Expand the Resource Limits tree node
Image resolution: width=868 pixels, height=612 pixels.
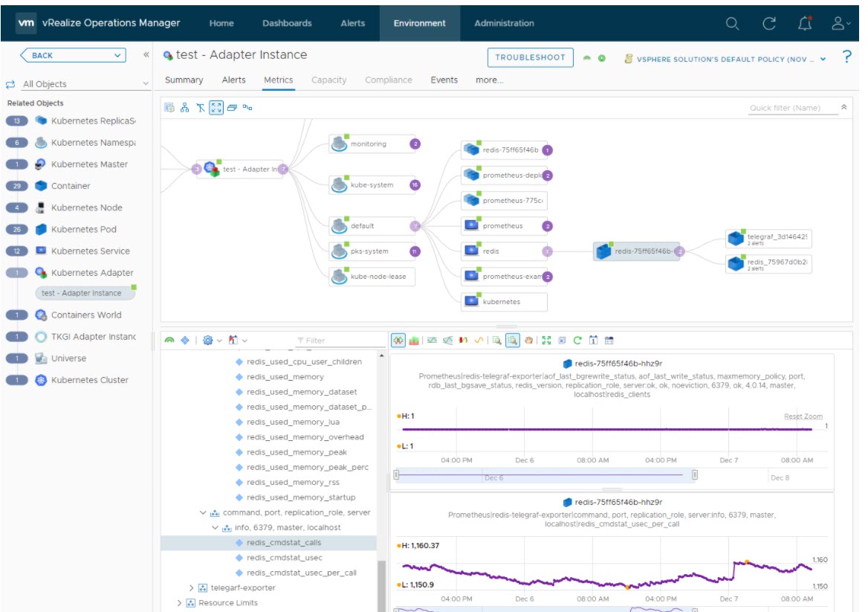(x=180, y=603)
